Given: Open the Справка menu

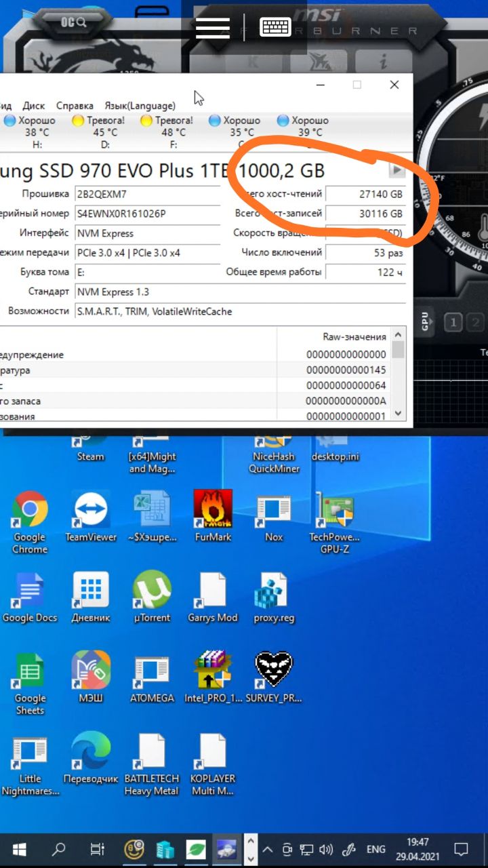Looking at the screenshot, I should tap(75, 106).
